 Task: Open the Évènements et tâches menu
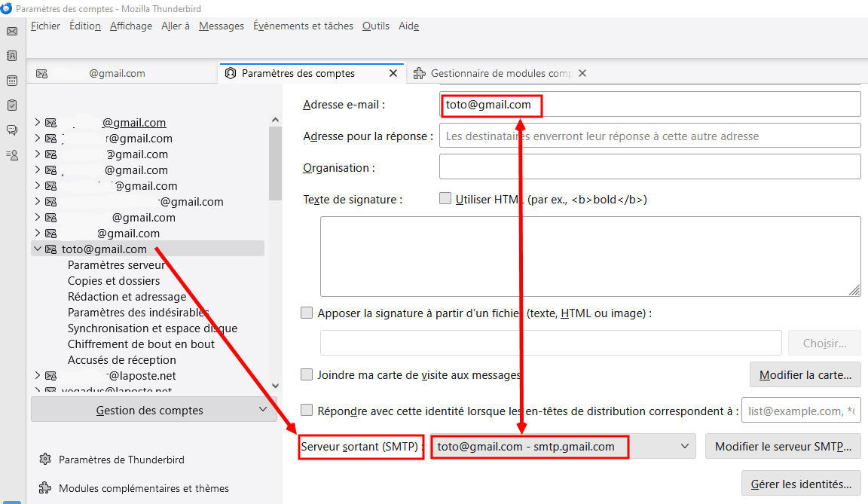point(303,26)
